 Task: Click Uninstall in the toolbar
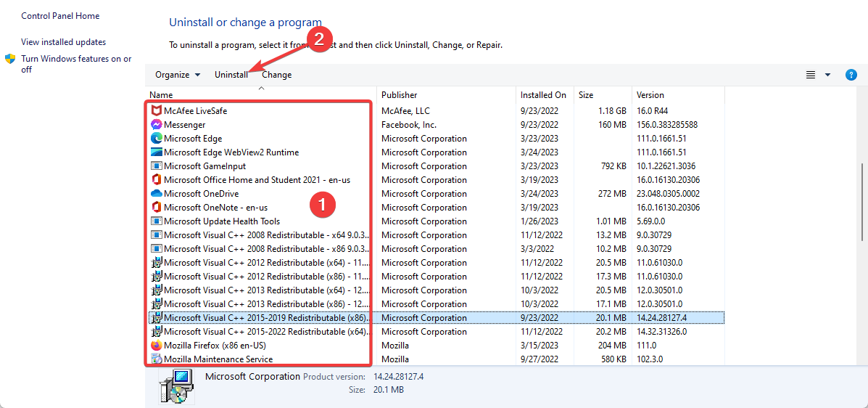[x=231, y=75]
